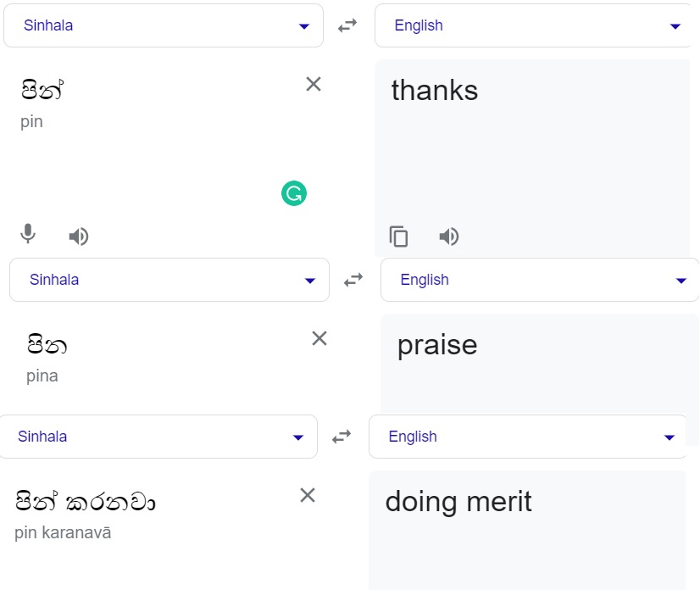Click the 'praise' translation result text
The height and width of the screenshot is (590, 700).
(437, 345)
